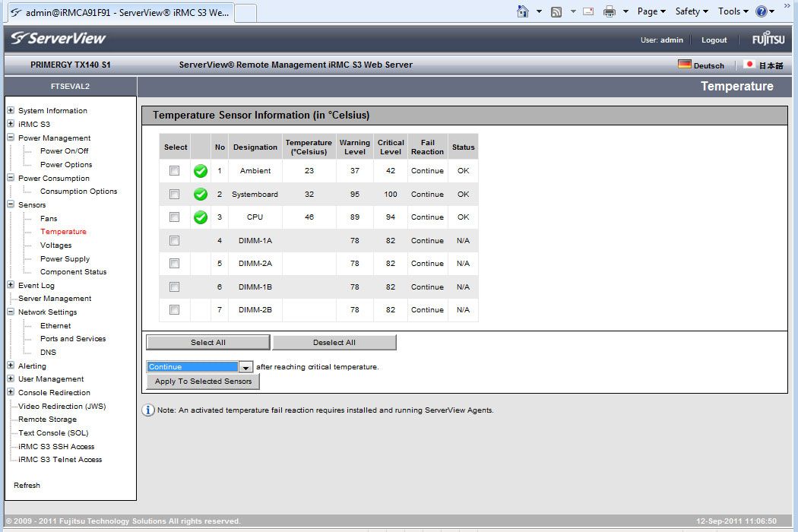
Task: Open iRMC S3 Telnet Access
Action: point(60,459)
